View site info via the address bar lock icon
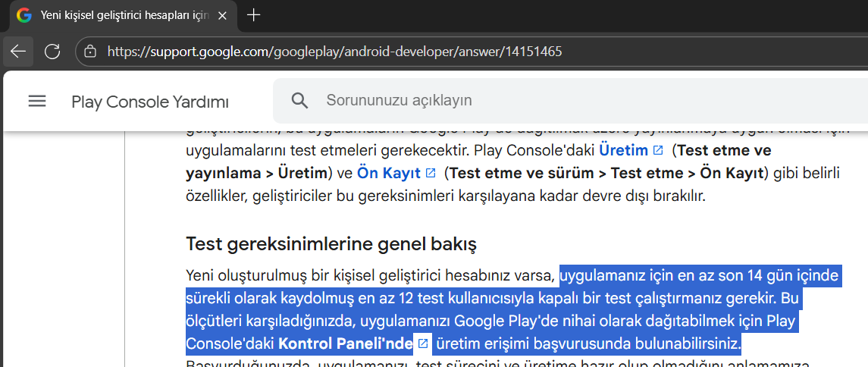Viewport: 868px width, 367px height. pyautogui.click(x=89, y=52)
